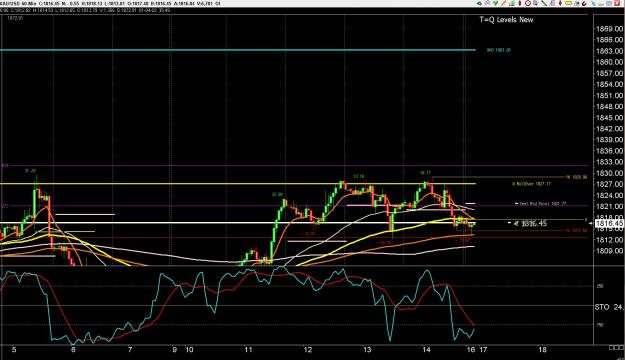Click the 1827.00 price axis label
Viewport: 625px width, 360px height.
(x=609, y=185)
